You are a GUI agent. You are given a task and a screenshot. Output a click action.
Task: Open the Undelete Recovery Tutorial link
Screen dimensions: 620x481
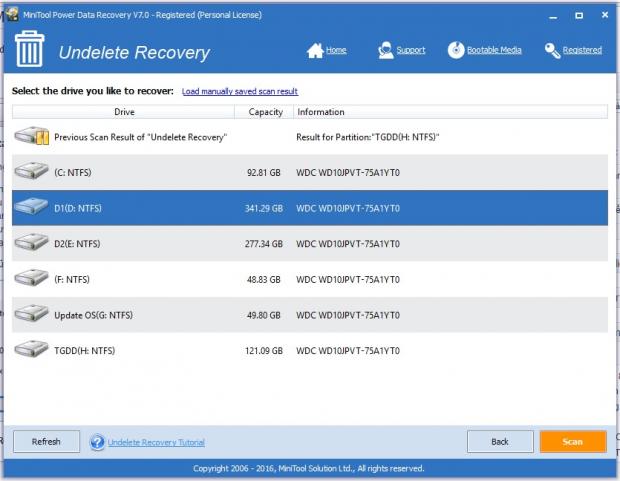pyautogui.click(x=155, y=442)
